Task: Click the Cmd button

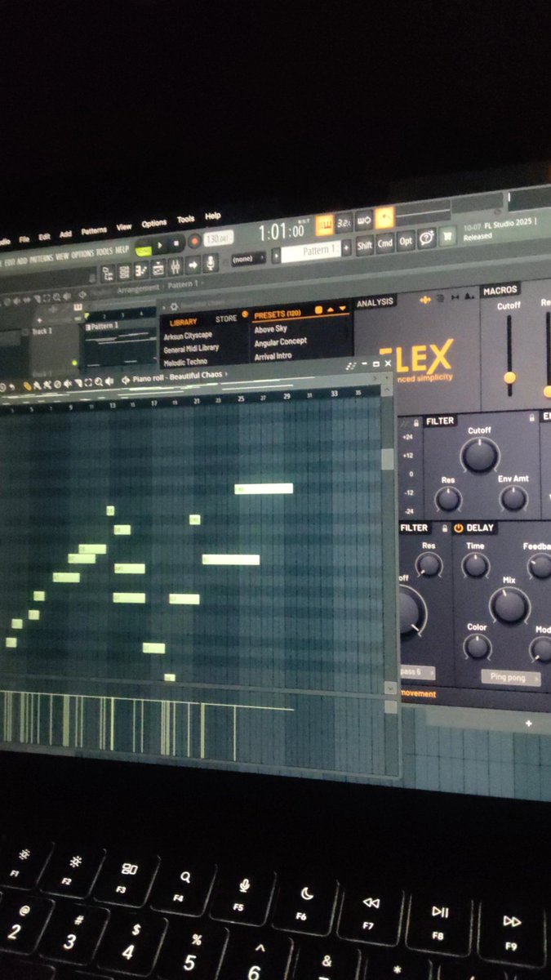Action: point(384,242)
